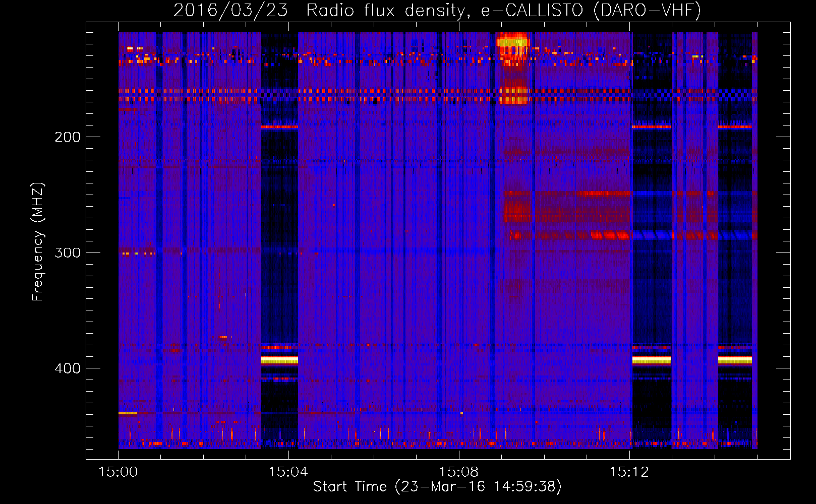Click the date "2016/03/23" in the title
The width and height of the screenshot is (816, 504).
pos(230,10)
